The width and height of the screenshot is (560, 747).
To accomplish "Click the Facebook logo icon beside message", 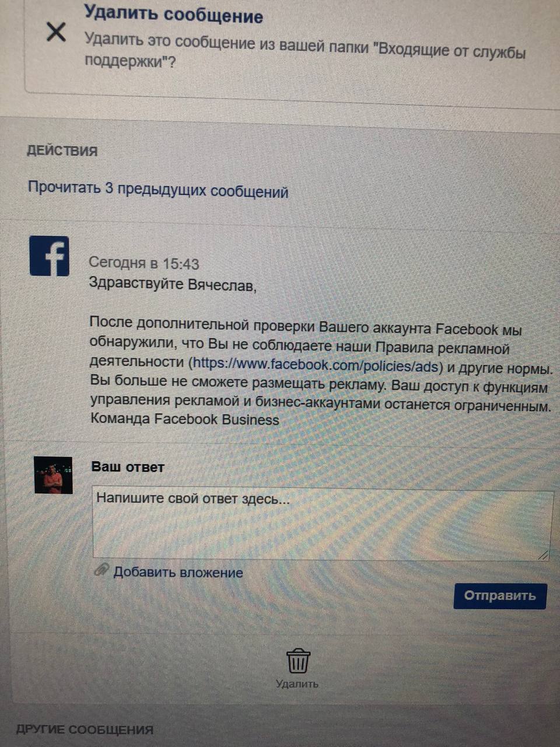I will (x=50, y=256).
